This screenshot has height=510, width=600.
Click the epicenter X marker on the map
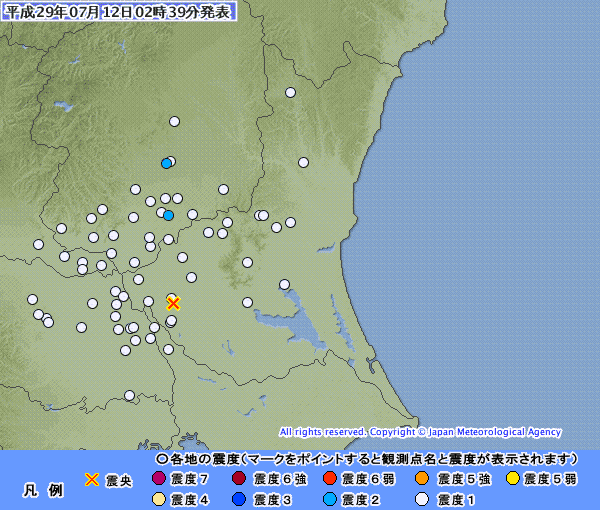tap(173, 304)
